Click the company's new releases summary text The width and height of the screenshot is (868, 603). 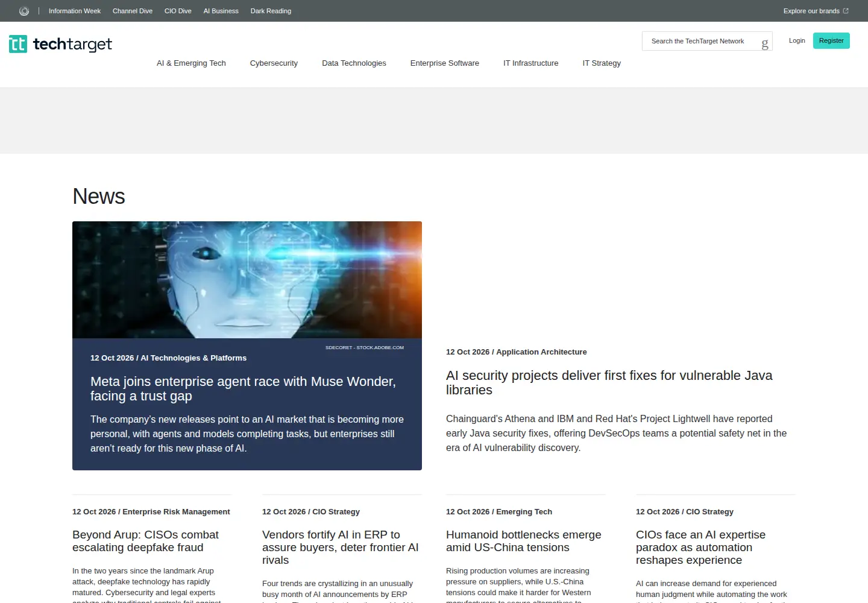tap(247, 434)
